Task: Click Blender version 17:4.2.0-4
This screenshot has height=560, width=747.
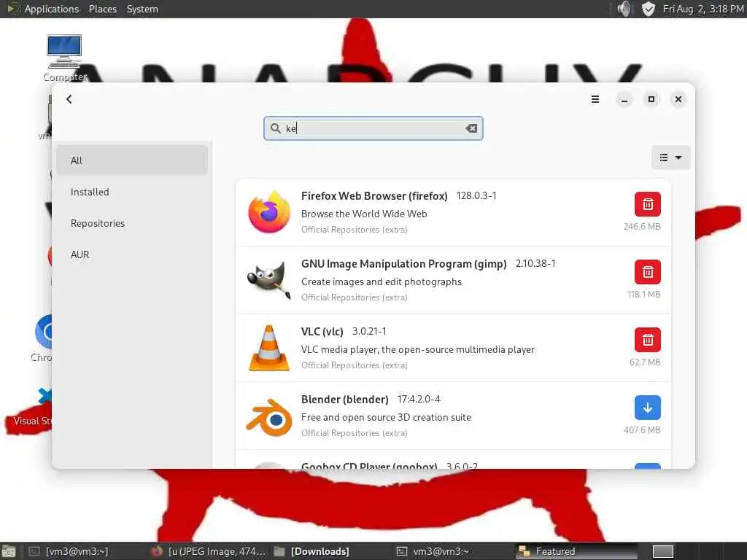Action: (x=419, y=399)
